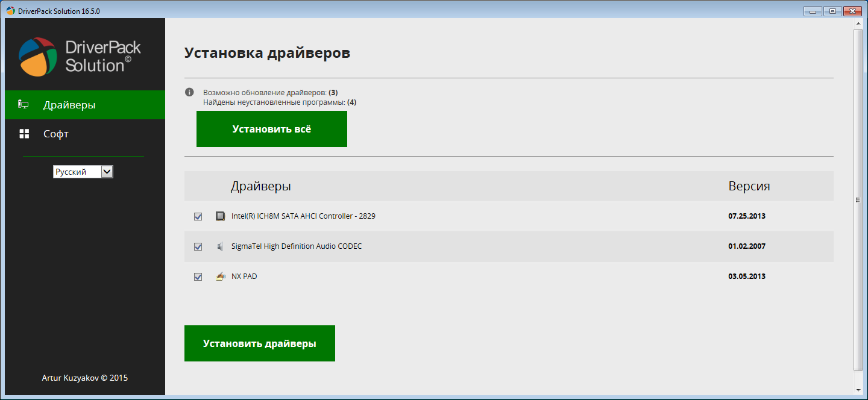Click the Установка драйверов page heading
The image size is (868, 400).
point(267,53)
